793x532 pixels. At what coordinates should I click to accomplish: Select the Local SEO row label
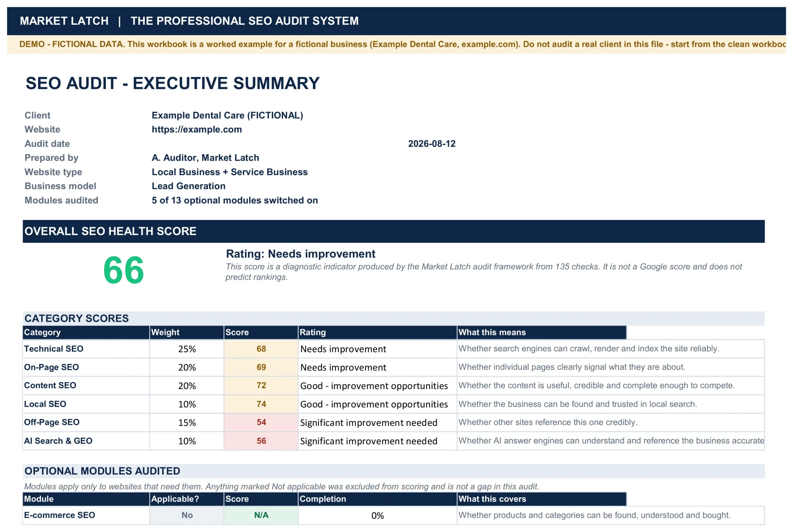coord(45,404)
